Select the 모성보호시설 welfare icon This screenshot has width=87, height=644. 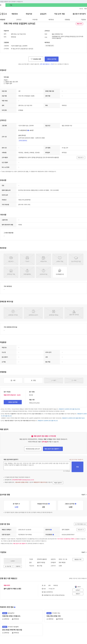pyautogui.click(x=43, y=272)
